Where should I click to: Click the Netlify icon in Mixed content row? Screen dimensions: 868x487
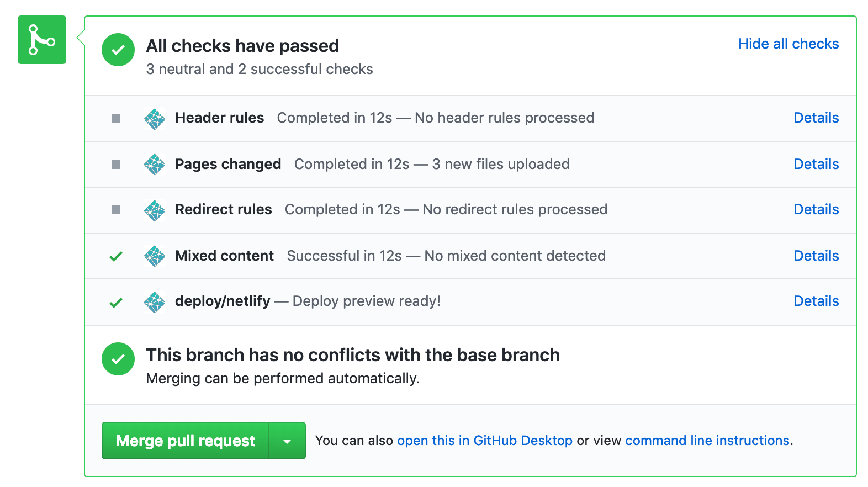(x=155, y=256)
